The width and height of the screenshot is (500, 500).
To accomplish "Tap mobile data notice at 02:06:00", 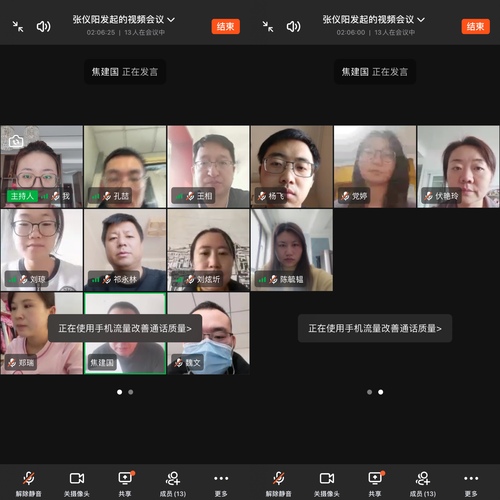I will tap(375, 328).
